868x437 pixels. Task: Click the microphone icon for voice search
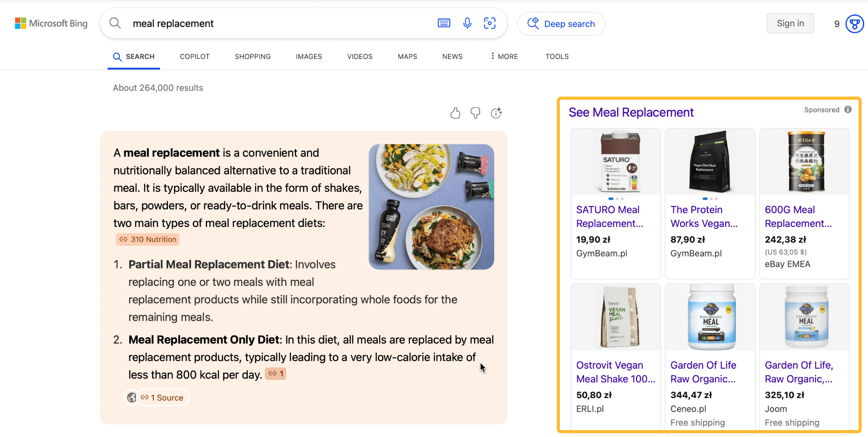tap(467, 23)
